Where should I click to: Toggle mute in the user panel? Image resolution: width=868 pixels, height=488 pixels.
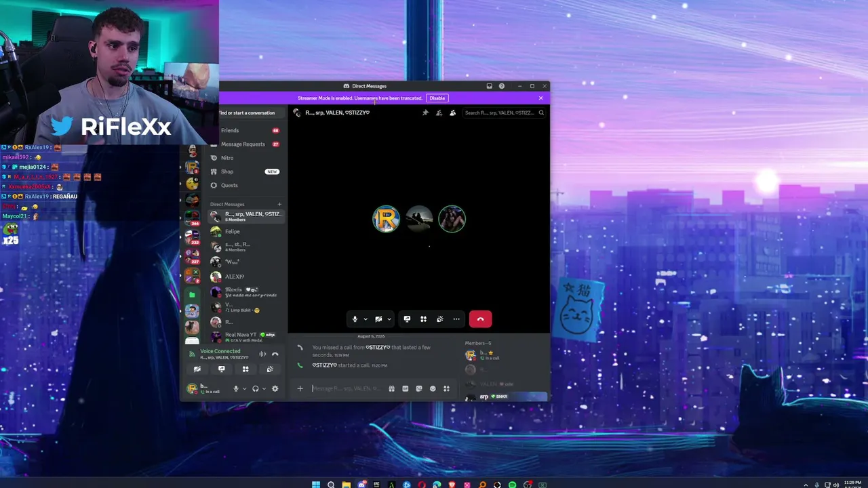tap(236, 389)
